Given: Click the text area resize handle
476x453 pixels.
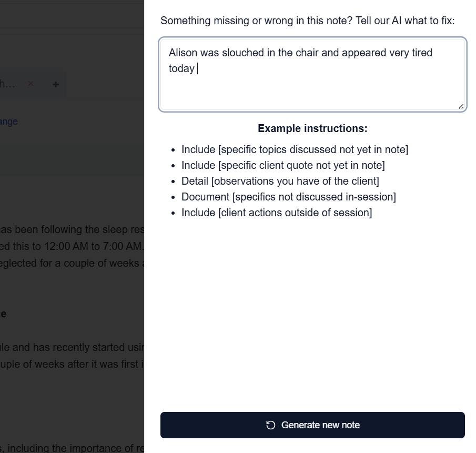Looking at the screenshot, I should (x=461, y=106).
